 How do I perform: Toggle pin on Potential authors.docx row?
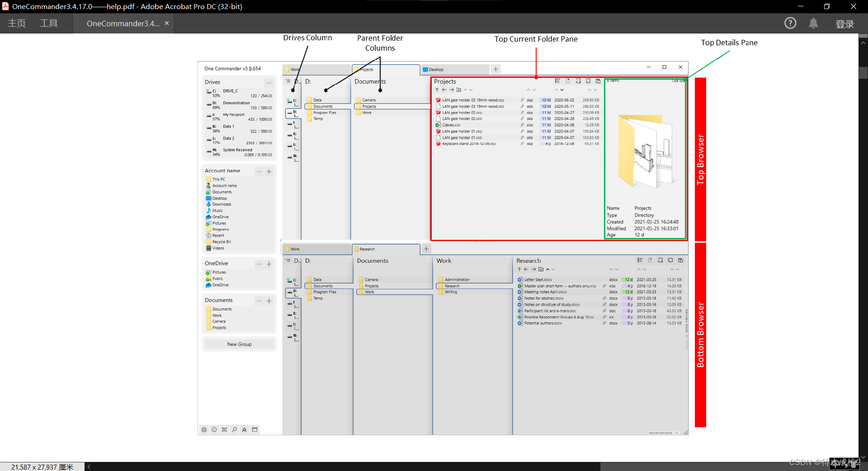604,324
